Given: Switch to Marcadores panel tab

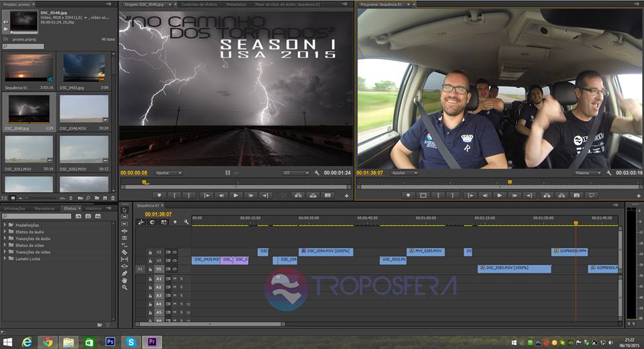Looking at the screenshot, I should [44, 209].
